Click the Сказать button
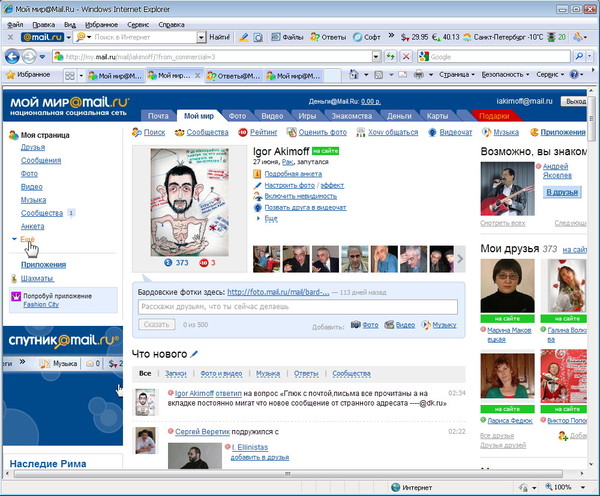This screenshot has height=496, width=600. click(x=157, y=325)
